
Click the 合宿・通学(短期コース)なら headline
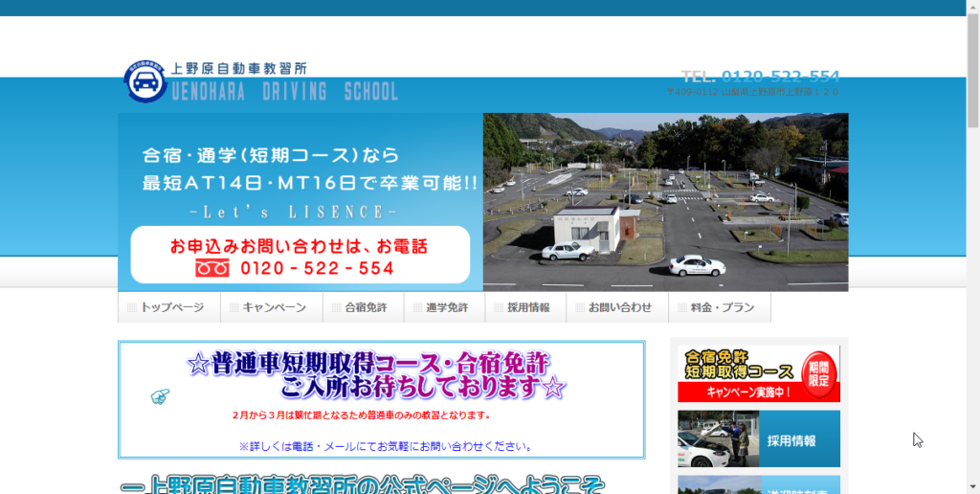[270, 155]
